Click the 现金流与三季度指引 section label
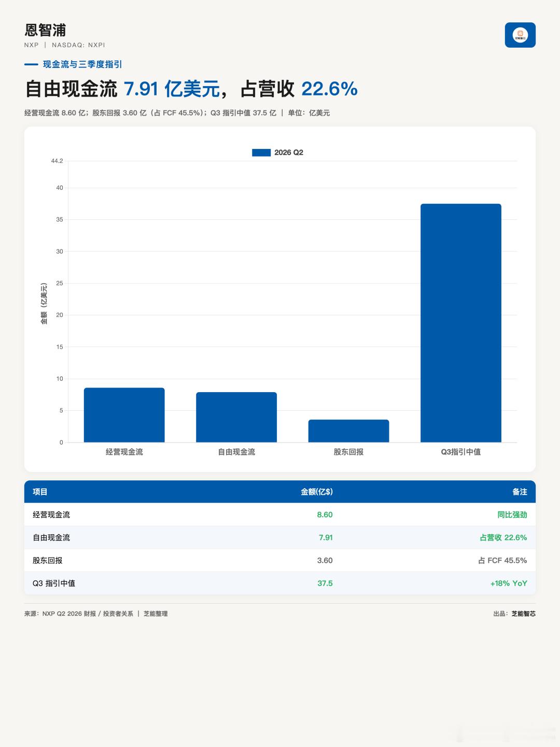560x747 pixels. point(82,64)
